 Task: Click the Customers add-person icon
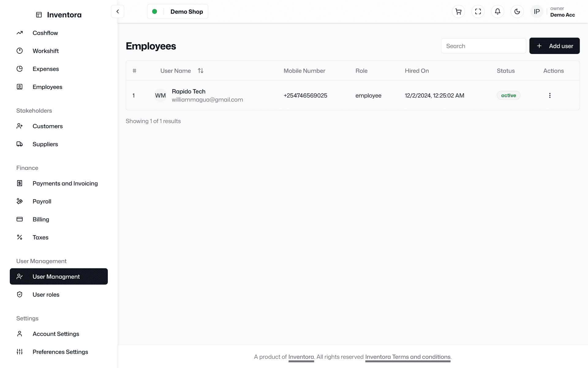[x=20, y=126]
